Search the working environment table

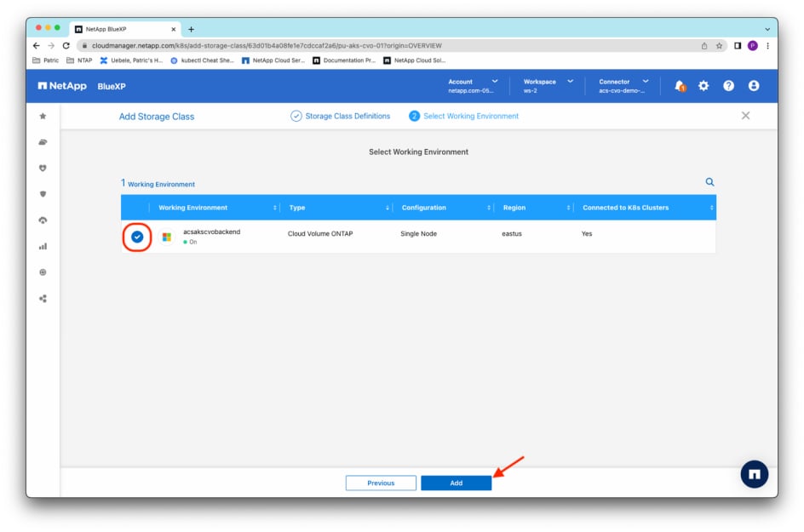point(709,182)
